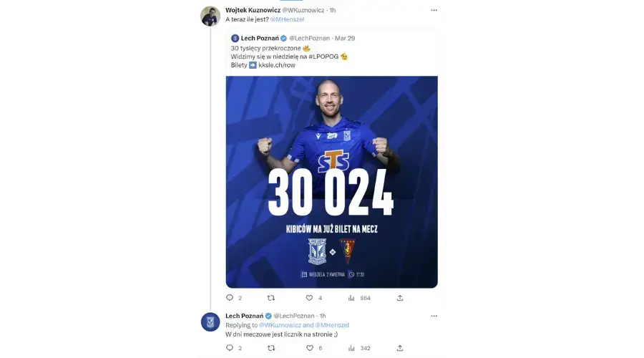Open the @WKuznowicz mention in reply
The height and width of the screenshot is (358, 644).
[x=280, y=325]
